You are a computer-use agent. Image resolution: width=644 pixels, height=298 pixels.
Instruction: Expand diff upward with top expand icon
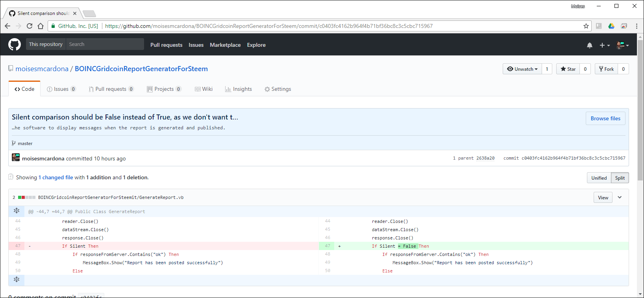pyautogui.click(x=17, y=211)
